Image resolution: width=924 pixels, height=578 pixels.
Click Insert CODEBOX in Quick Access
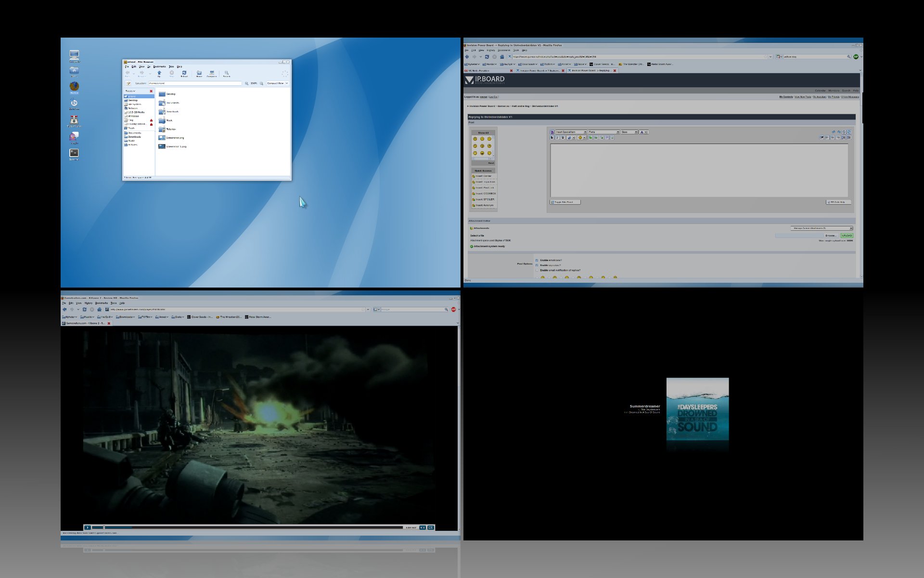coord(485,194)
